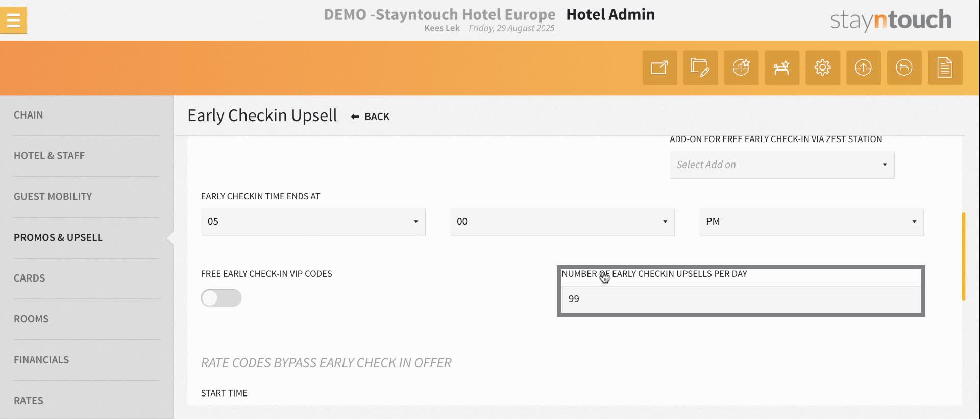This screenshot has width=980, height=419.
Task: Click the back arrow icon
Action: point(355,117)
